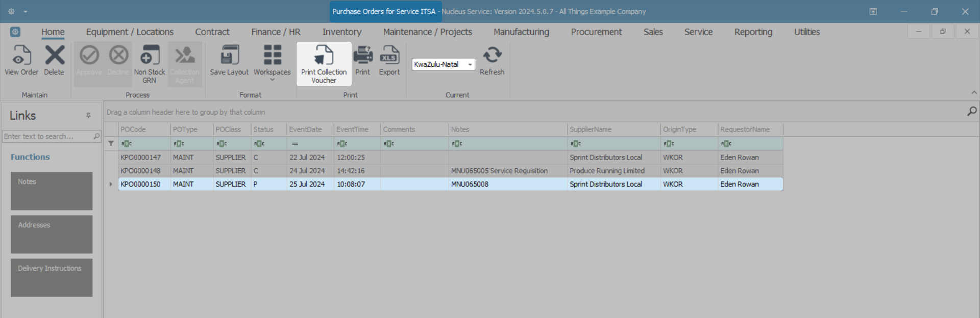Click the title bar window layout icon
Image resolution: width=980 pixels, height=318 pixels.
pos(873,11)
